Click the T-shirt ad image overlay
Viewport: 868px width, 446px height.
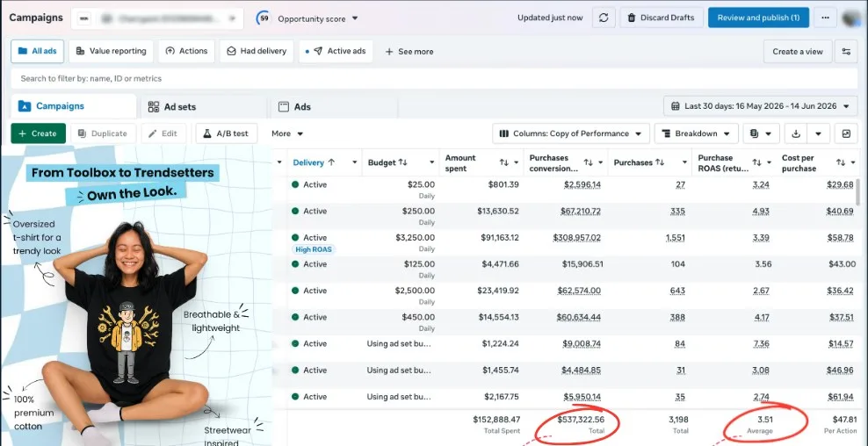[x=136, y=296]
